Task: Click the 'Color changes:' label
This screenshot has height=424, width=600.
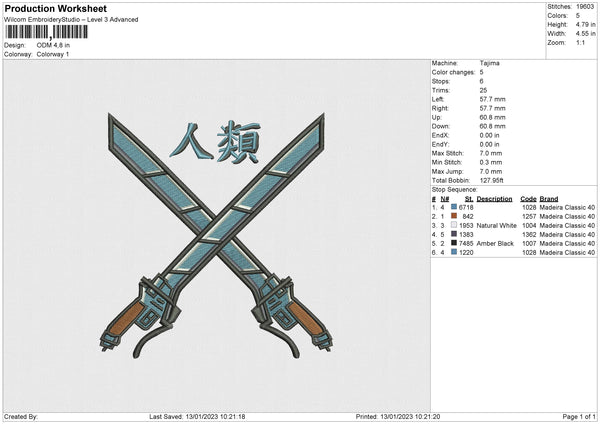Action: pyautogui.click(x=453, y=72)
